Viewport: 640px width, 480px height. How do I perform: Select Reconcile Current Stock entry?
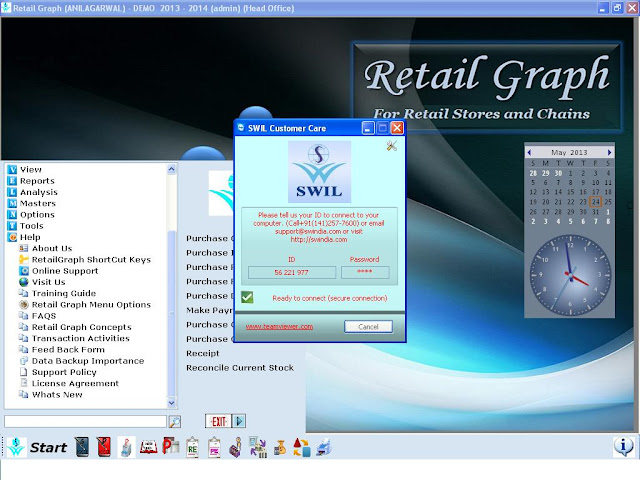[240, 368]
